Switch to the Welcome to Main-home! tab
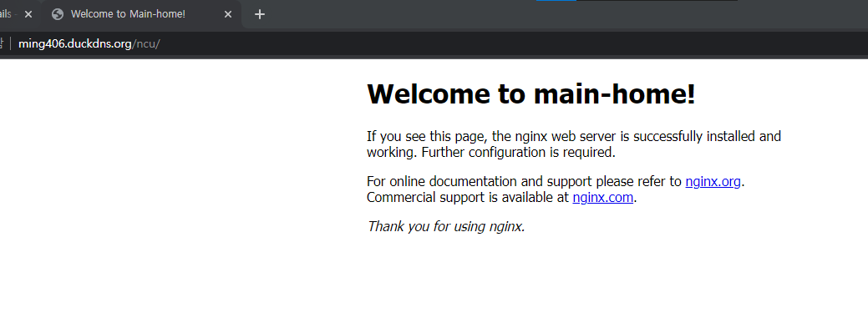Screen dimensions: 868x318 pyautogui.click(x=141, y=14)
